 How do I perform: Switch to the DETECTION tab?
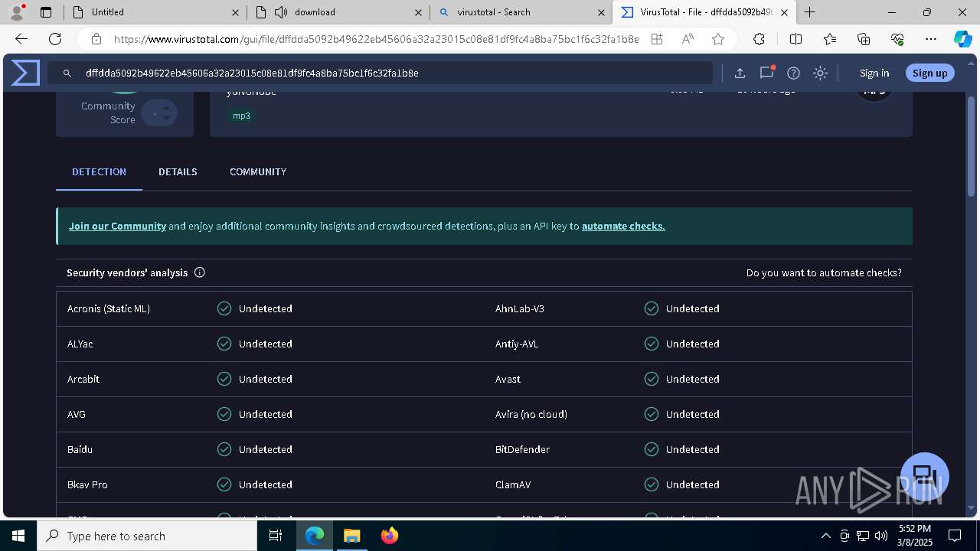(99, 171)
